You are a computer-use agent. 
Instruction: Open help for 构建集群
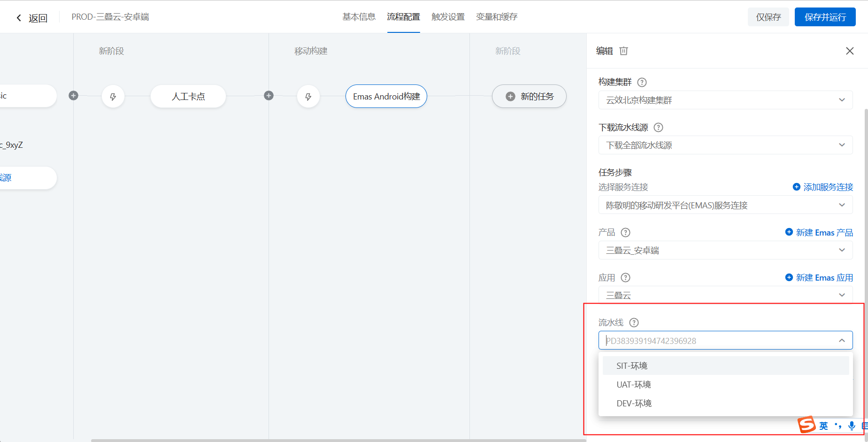pos(642,82)
